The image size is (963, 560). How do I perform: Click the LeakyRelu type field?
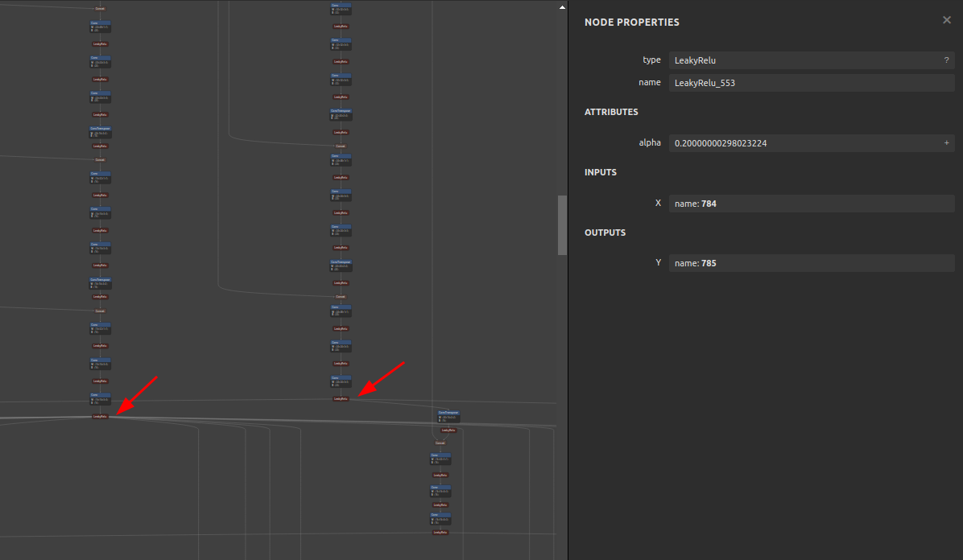(x=812, y=60)
